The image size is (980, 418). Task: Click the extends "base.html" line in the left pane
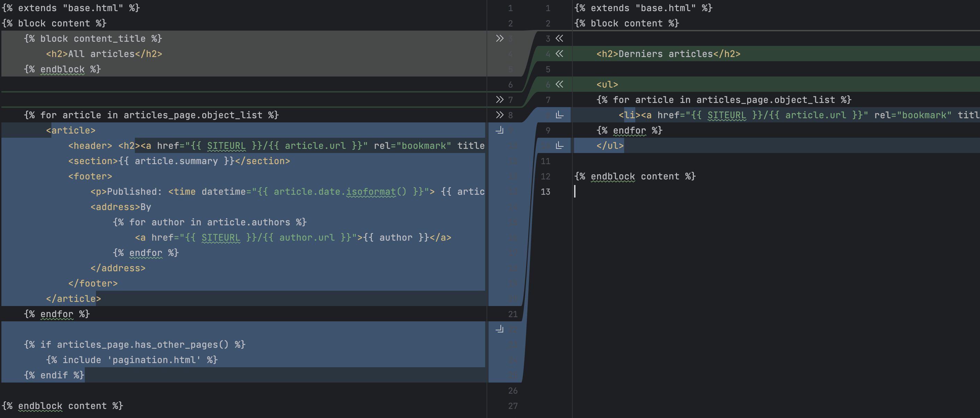pos(71,8)
